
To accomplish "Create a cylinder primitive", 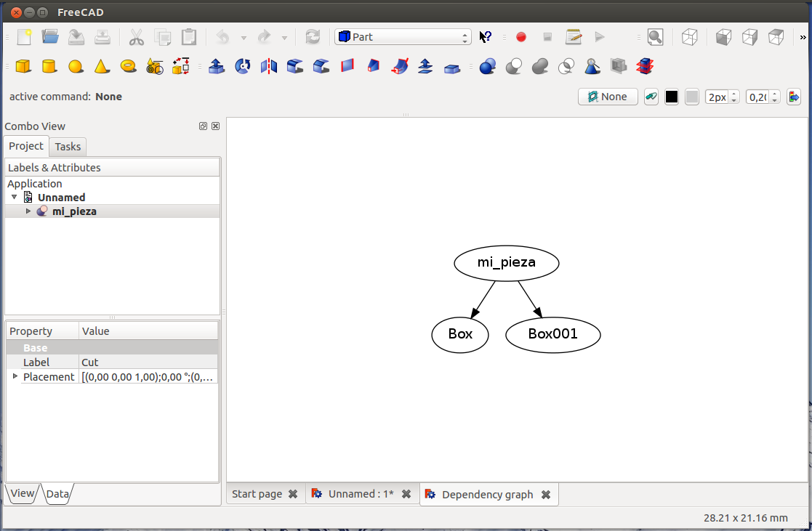I will [x=49, y=67].
